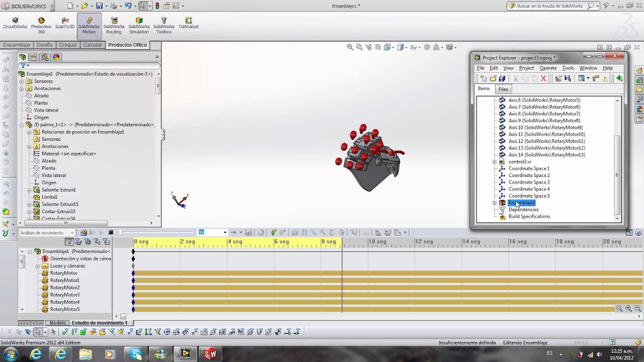Click Open folder icon in Project Explorer toolbar
This screenshot has width=644, height=362.
click(493, 78)
